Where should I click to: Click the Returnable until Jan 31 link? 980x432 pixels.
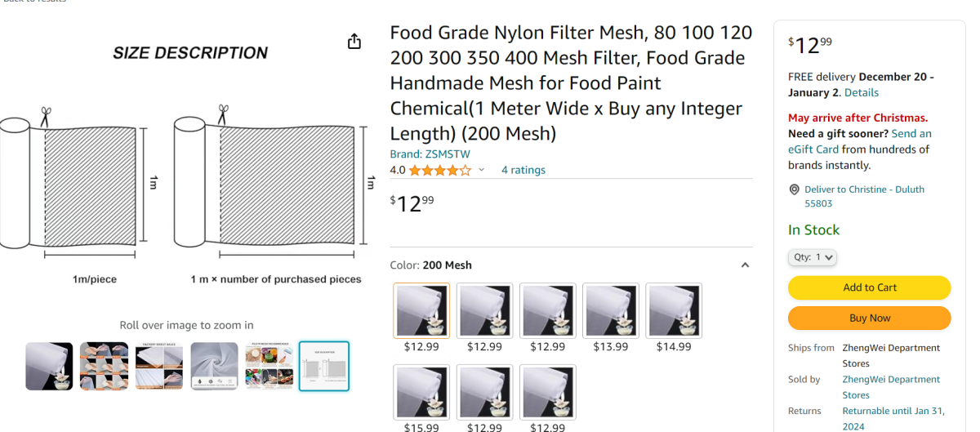pos(893,419)
